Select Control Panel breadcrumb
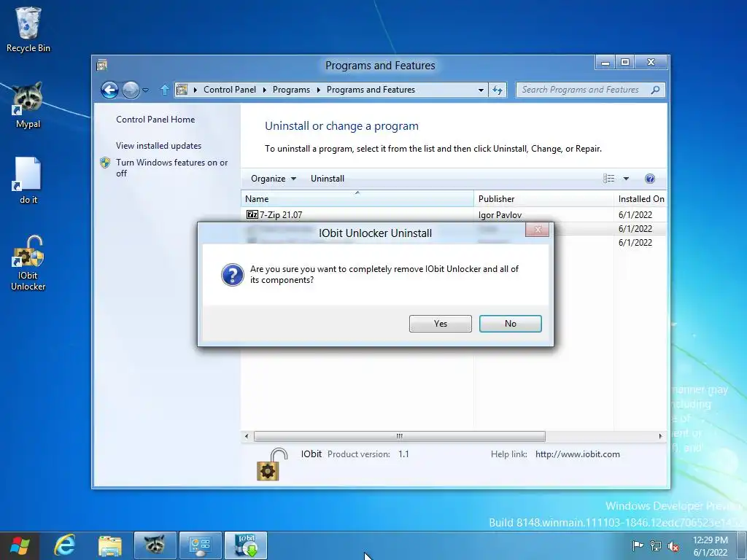 point(230,90)
